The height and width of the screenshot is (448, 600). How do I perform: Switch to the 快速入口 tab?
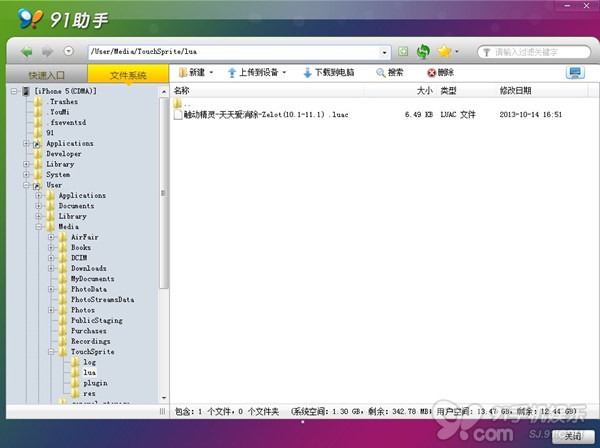tap(46, 74)
